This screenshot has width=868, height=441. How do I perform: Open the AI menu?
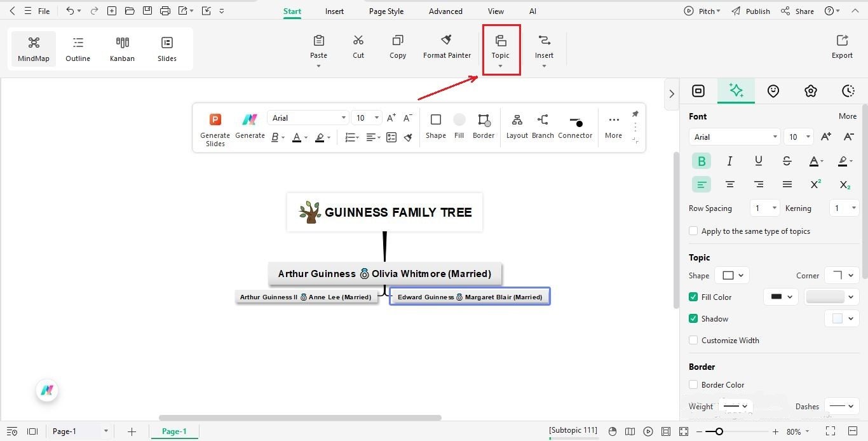coord(532,11)
